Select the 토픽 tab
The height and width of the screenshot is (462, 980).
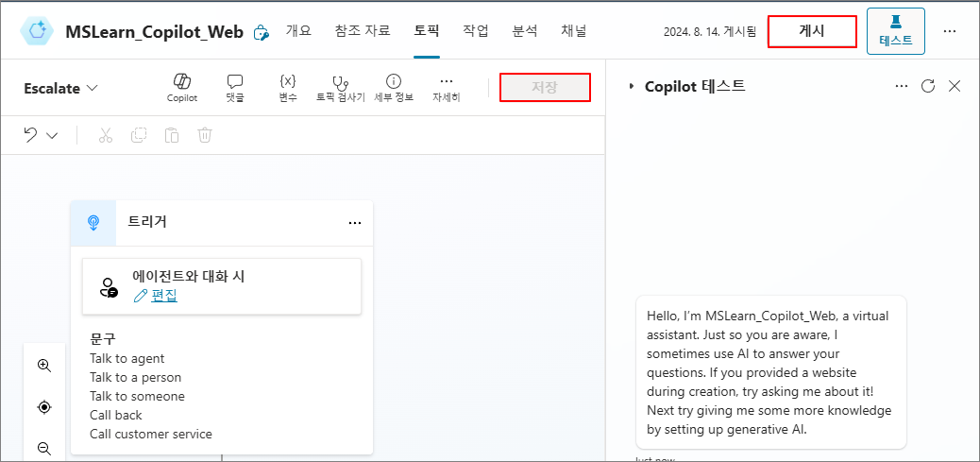tap(426, 30)
